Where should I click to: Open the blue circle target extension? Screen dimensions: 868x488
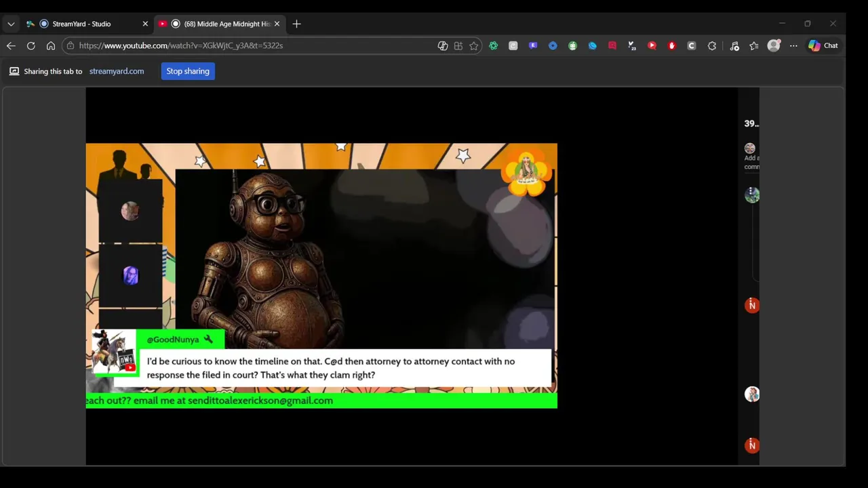(553, 45)
